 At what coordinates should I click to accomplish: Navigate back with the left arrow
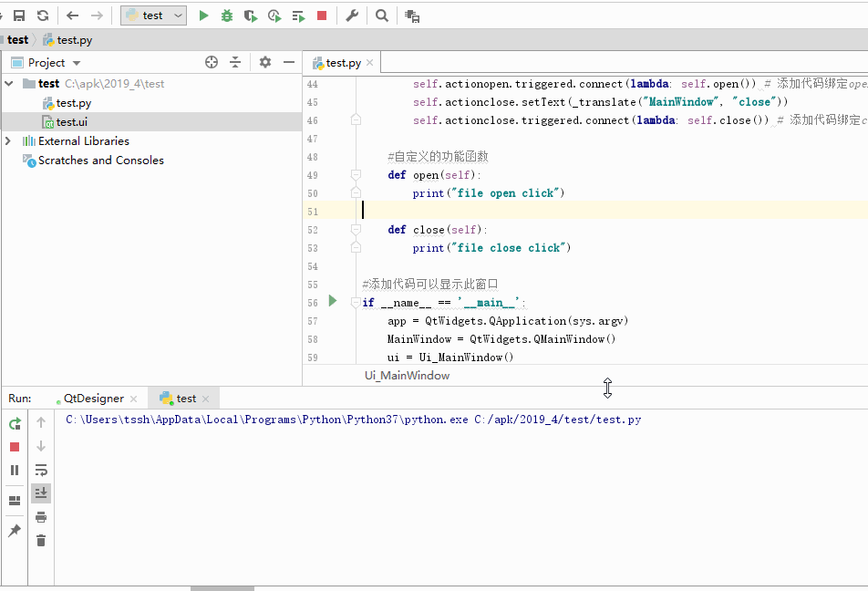click(x=73, y=16)
